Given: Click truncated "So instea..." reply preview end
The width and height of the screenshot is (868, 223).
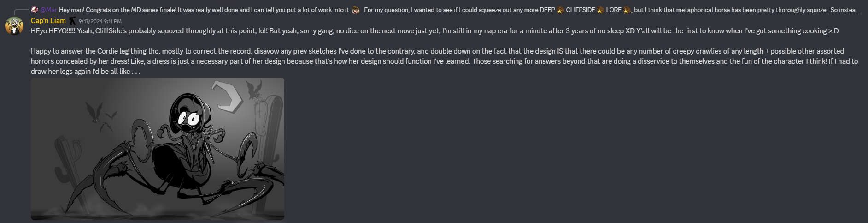Looking at the screenshot, I should (845, 10).
